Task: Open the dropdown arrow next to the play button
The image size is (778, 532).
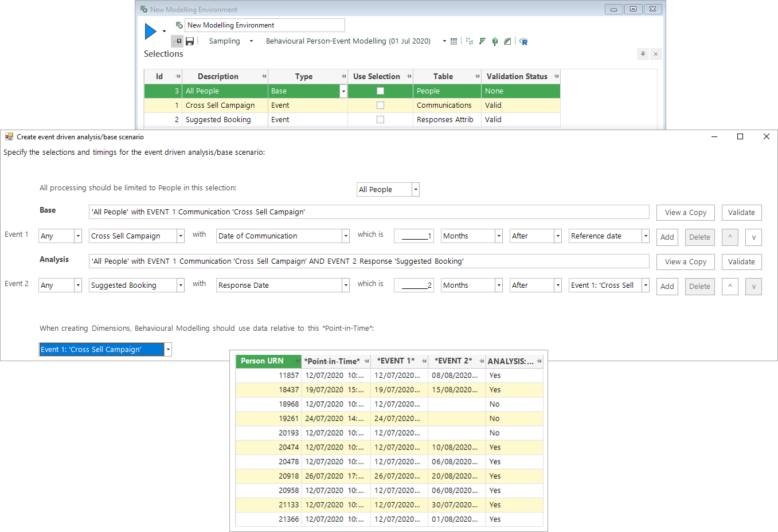Action: tap(164, 32)
